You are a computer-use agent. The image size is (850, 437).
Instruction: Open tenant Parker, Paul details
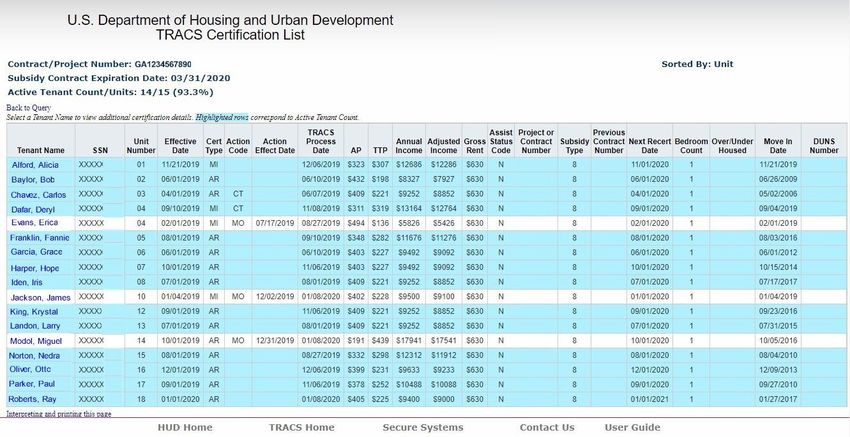pos(31,384)
